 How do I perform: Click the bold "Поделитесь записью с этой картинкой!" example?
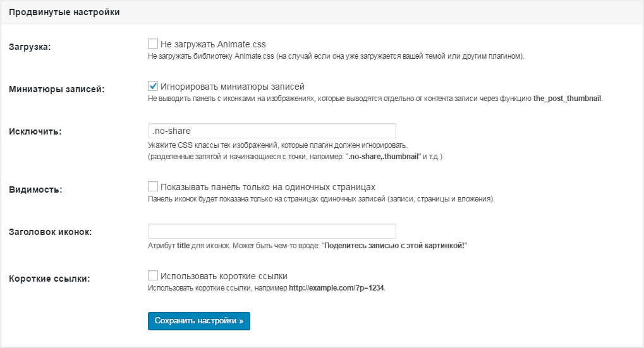point(394,246)
